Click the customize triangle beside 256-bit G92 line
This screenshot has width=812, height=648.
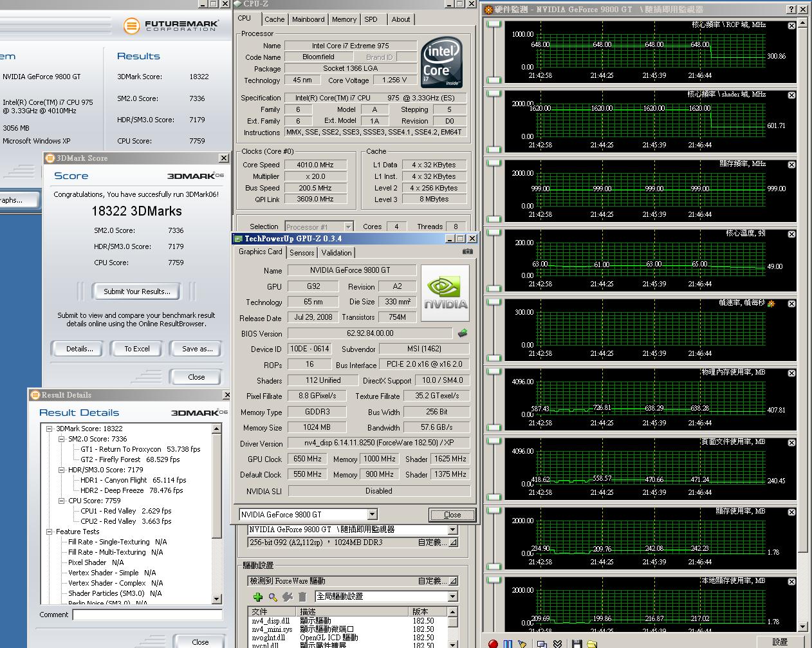pyautogui.click(x=453, y=542)
